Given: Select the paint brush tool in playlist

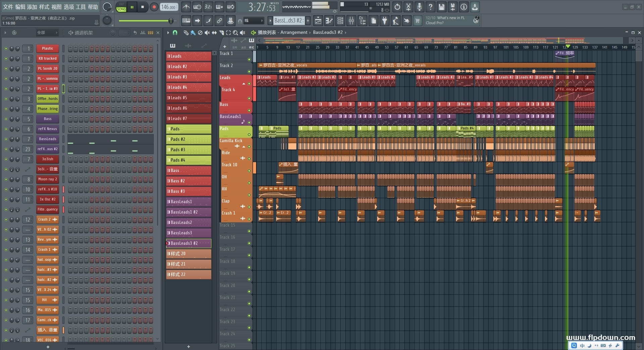Looking at the screenshot, I should click(x=193, y=33).
